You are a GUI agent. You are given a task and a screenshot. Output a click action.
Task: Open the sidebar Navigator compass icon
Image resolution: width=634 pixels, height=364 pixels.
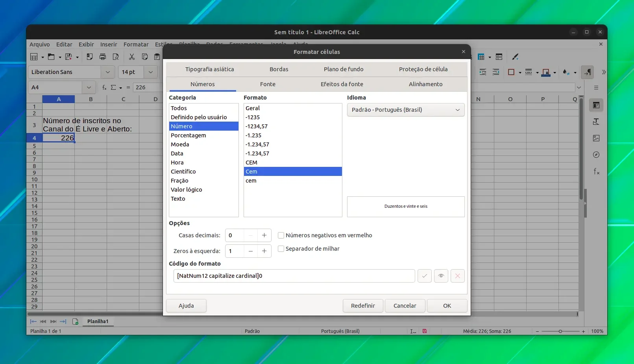596,155
